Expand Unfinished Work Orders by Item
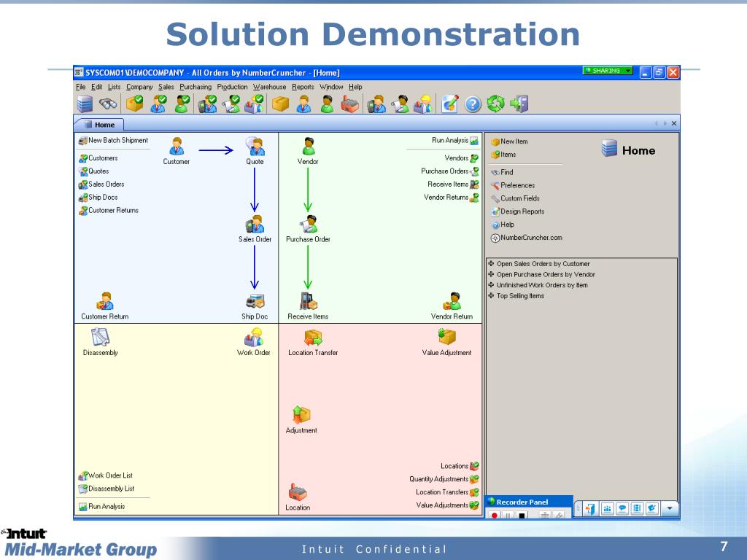Image resolution: width=747 pixels, height=560 pixels. 491,285
